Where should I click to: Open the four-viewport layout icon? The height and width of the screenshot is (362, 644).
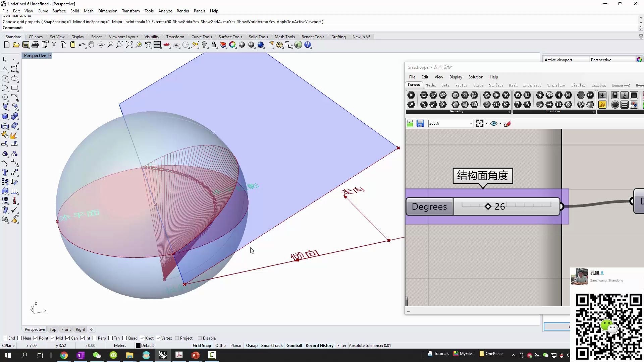(157, 45)
